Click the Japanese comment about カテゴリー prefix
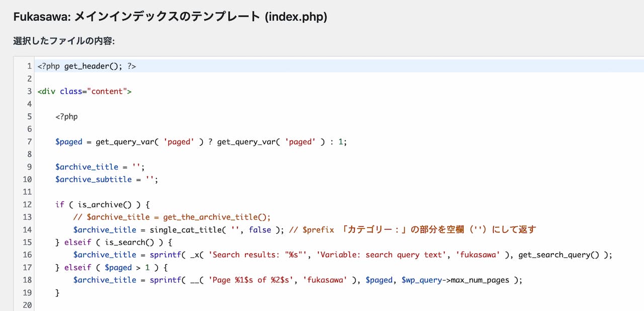The height and width of the screenshot is (311, 644). [x=414, y=229]
